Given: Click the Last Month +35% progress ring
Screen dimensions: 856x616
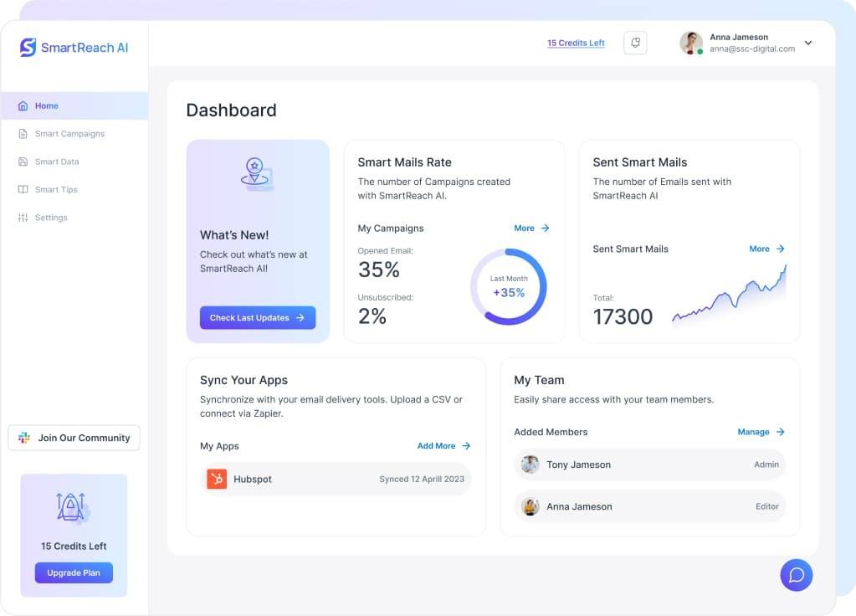Looking at the screenshot, I should (x=508, y=287).
